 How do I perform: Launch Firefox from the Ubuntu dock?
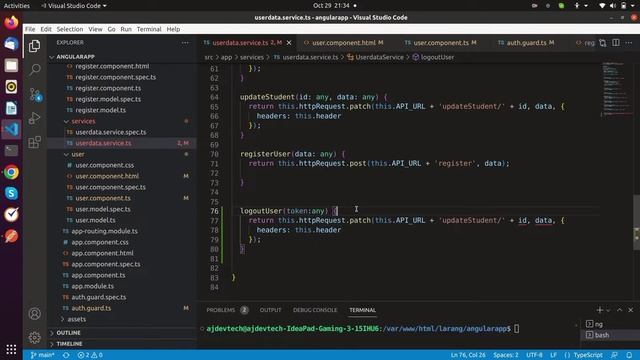(11, 22)
